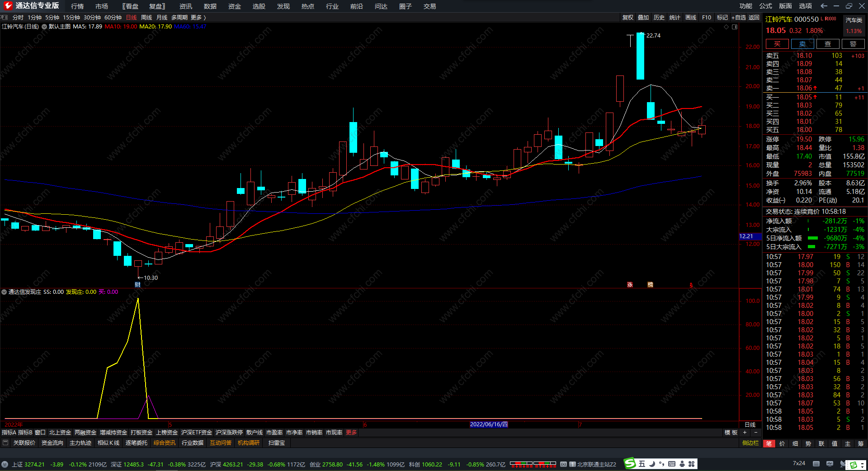Click the red-green market breadth bar
Viewport: 868px width, 471px height.
(x=533, y=464)
